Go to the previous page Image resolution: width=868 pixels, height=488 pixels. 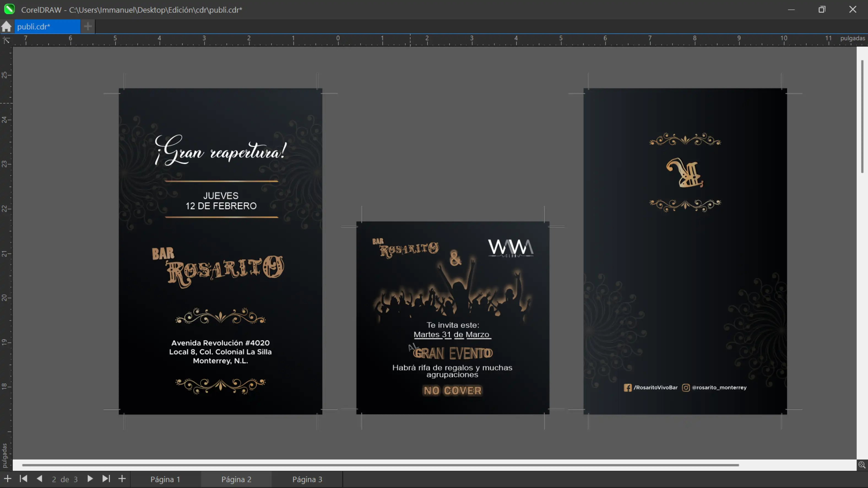(39, 479)
